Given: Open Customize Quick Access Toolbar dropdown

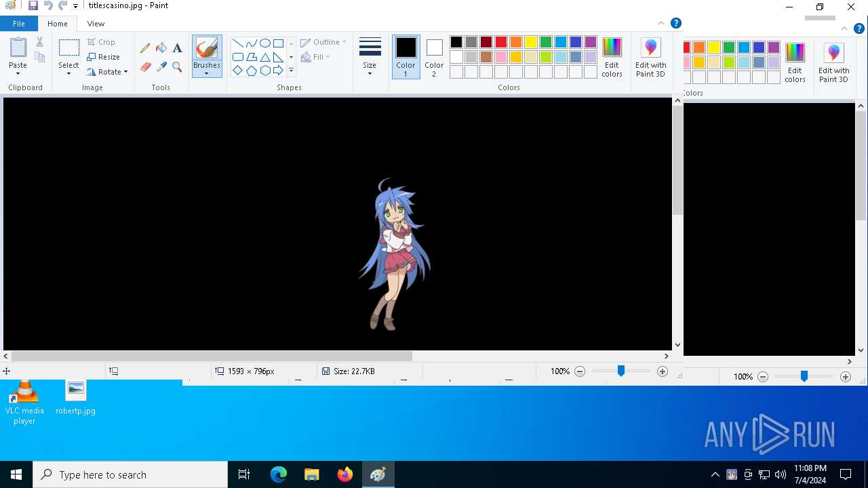Looking at the screenshot, I should tap(76, 6).
